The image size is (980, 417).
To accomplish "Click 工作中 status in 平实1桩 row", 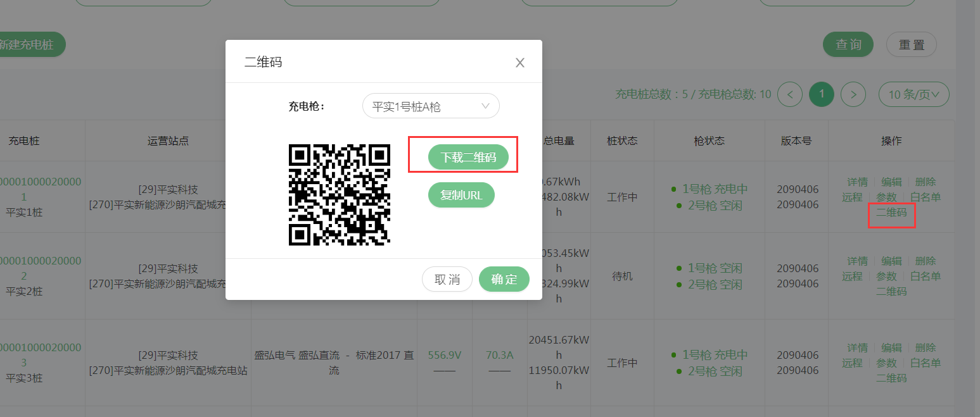I will pyautogui.click(x=622, y=197).
